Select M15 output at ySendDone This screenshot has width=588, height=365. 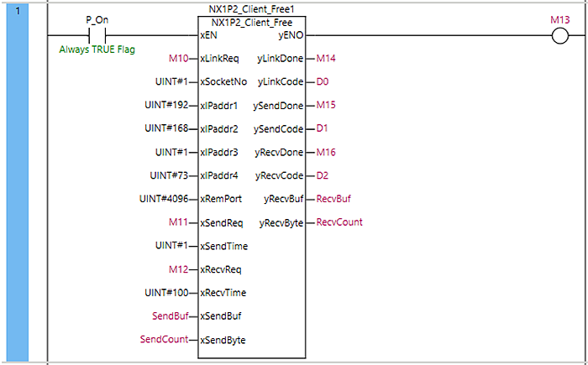[x=326, y=105]
